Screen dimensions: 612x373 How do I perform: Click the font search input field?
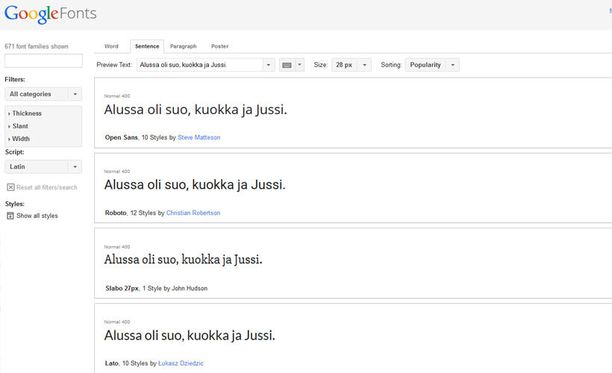(x=43, y=61)
